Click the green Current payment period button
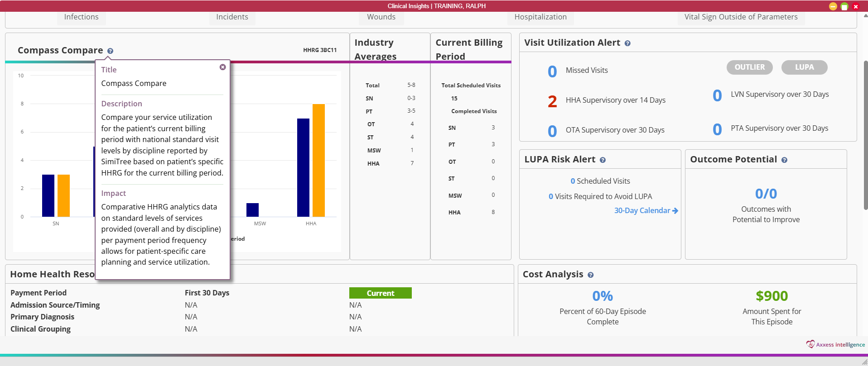This screenshot has width=868, height=366. 380,293
